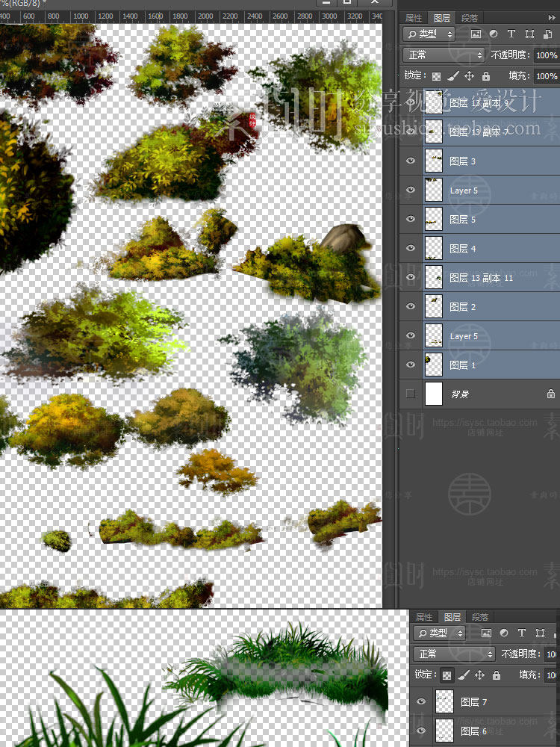Viewport: 560px width, 747px height.
Task: Click 填充 value field in upper panel
Action: coord(547,75)
